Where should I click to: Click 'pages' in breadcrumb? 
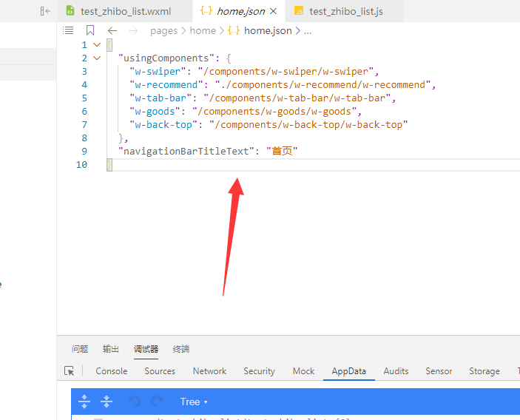pos(163,31)
